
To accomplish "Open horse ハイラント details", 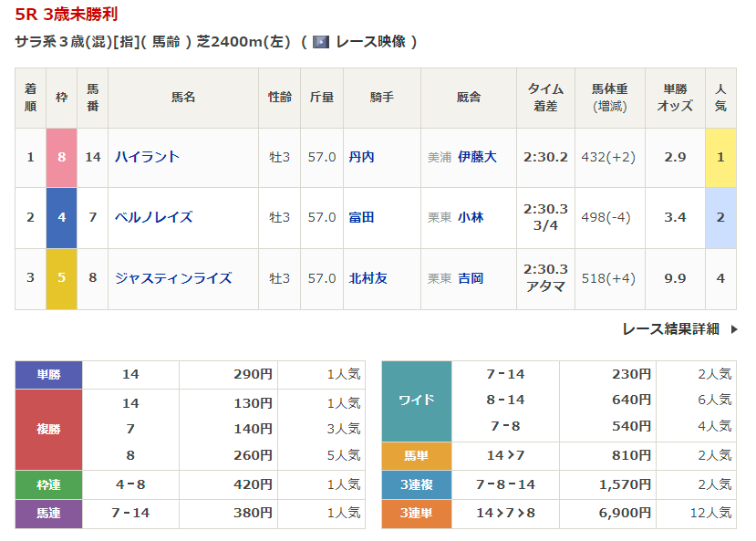I will [147, 157].
